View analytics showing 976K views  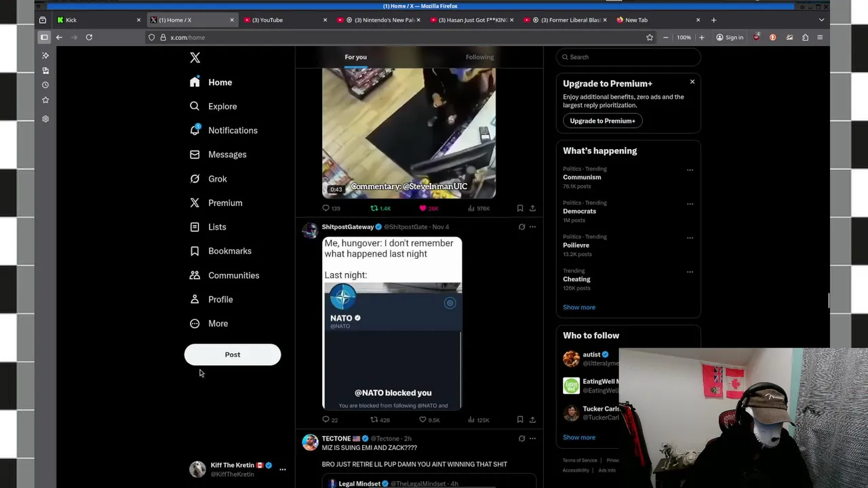(x=479, y=208)
